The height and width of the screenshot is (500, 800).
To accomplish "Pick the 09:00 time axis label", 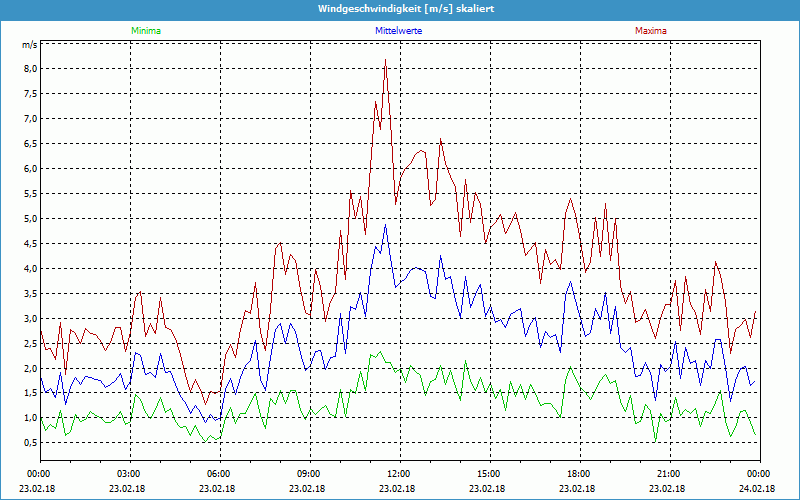I will [x=308, y=474].
